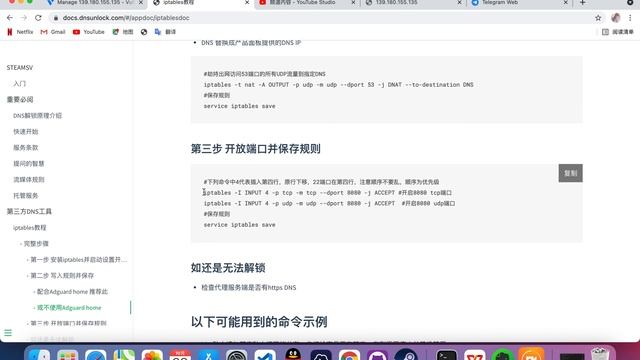The width and height of the screenshot is (640, 360).
Task: Open 托管服务 in the sidebar
Action: pos(25,196)
